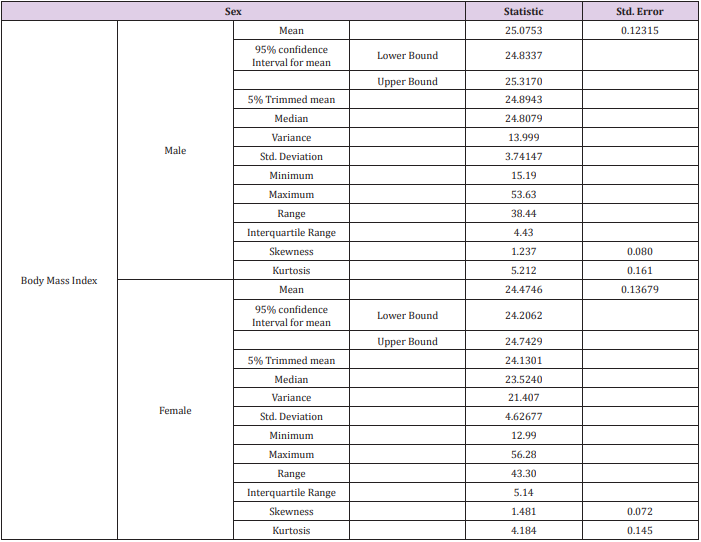Select the Male group label
The image size is (701, 542).
175,150
